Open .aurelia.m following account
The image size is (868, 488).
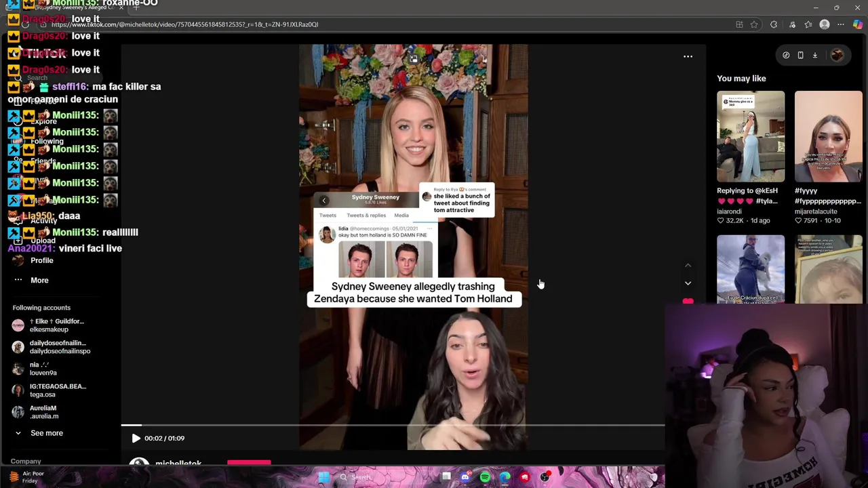35,412
